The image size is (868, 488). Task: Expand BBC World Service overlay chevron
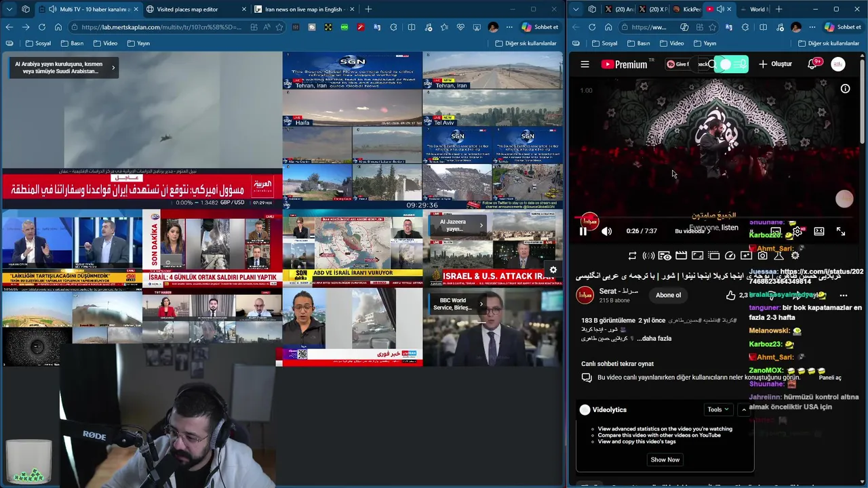click(481, 304)
